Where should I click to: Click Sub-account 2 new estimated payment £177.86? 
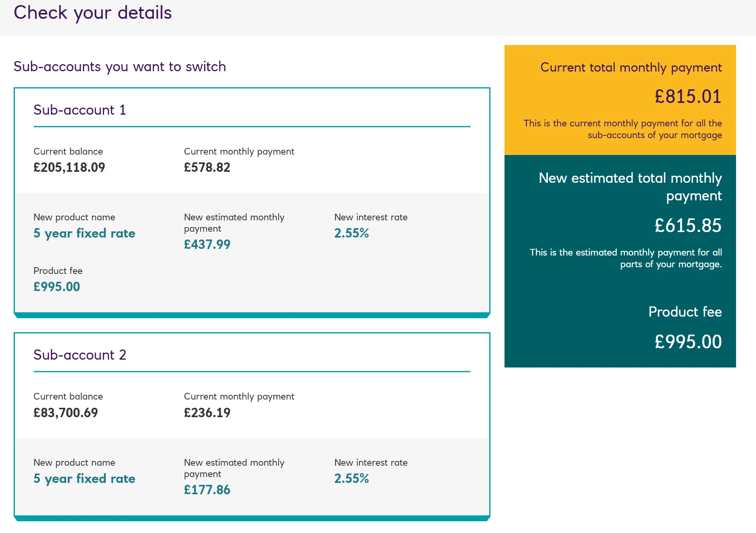(207, 490)
